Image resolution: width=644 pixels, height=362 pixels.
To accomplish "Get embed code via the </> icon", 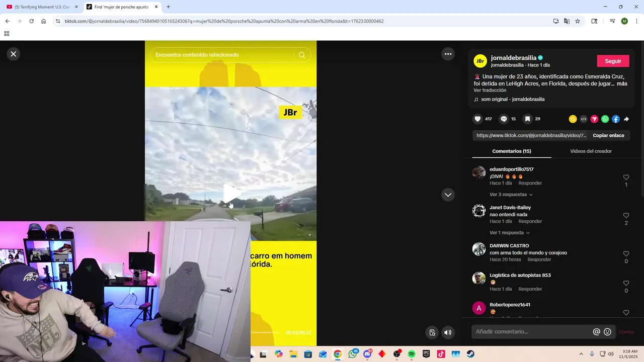I will coord(584,119).
